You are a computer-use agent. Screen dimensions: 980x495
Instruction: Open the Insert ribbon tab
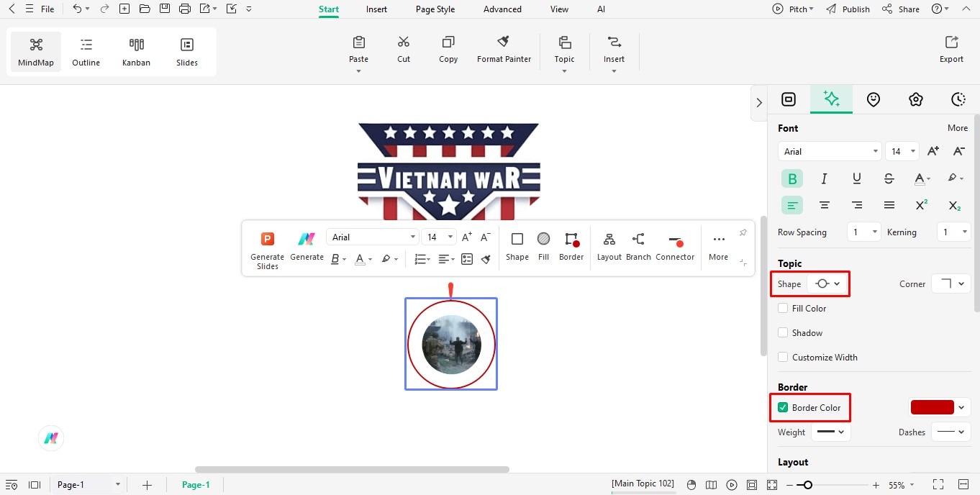pos(376,9)
